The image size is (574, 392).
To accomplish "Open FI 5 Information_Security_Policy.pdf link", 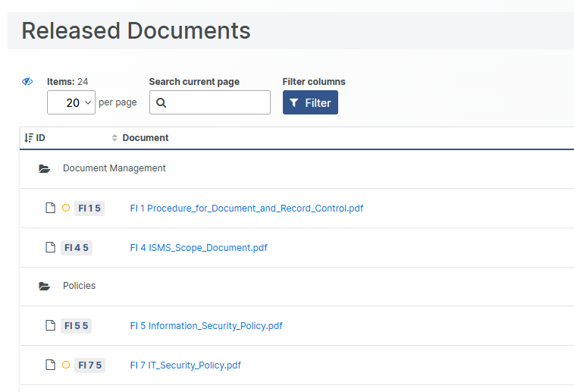I will coord(206,326).
